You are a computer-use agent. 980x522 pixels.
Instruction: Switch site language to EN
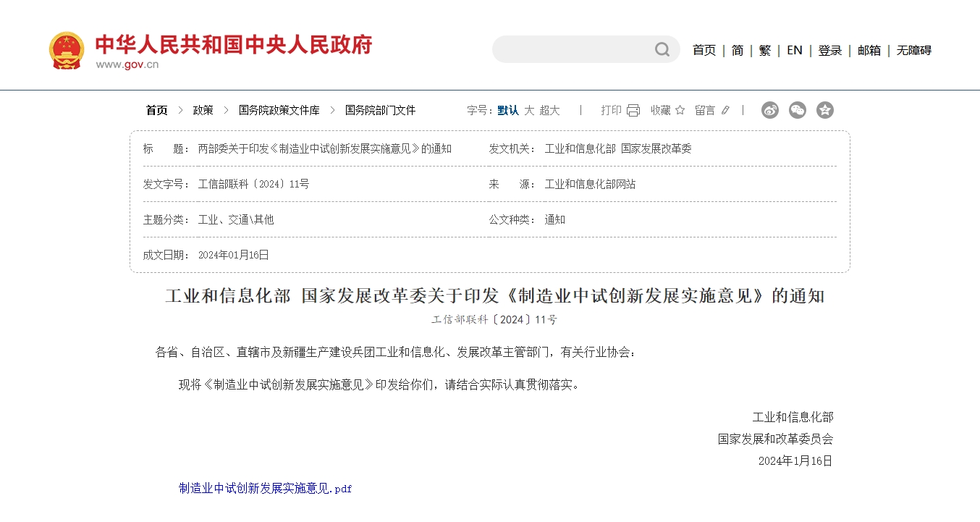(x=794, y=50)
